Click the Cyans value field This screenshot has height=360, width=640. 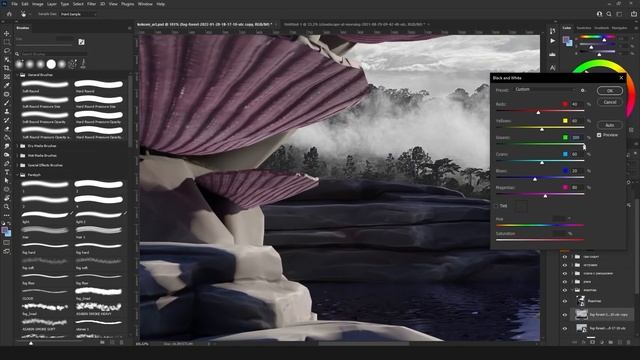coord(576,154)
